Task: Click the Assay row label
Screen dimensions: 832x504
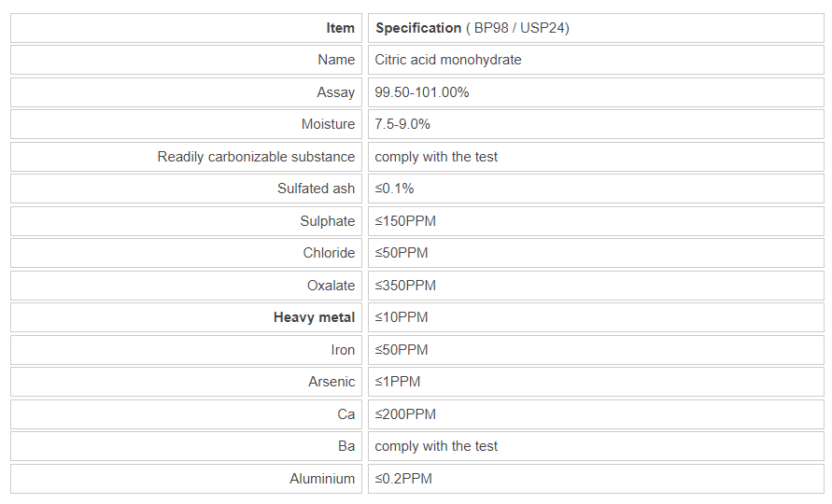Action: pos(335,92)
